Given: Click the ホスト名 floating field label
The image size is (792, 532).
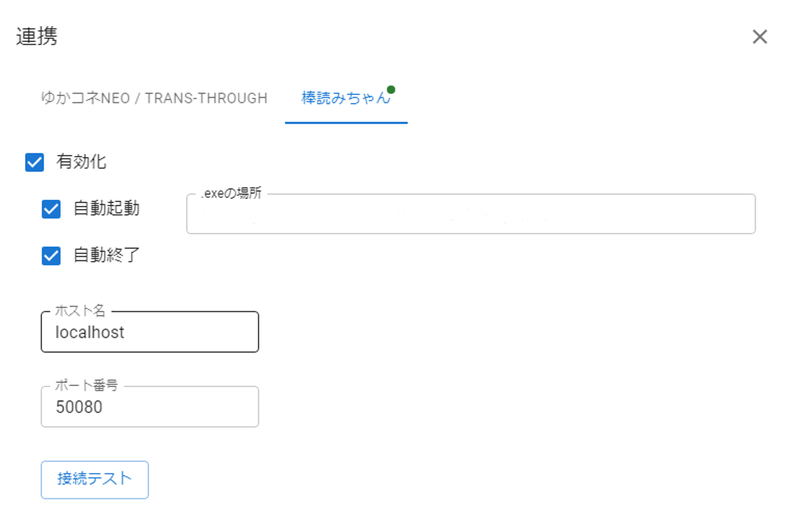Looking at the screenshot, I should (80, 311).
